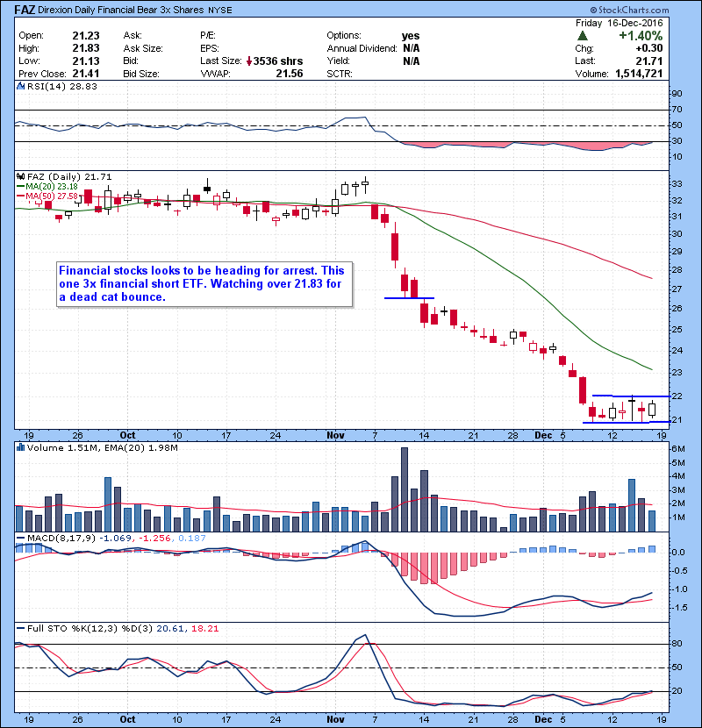Viewport: 702px width, 728px height.
Task: Click the RSI(14) indicator icon
Action: click(x=20, y=86)
